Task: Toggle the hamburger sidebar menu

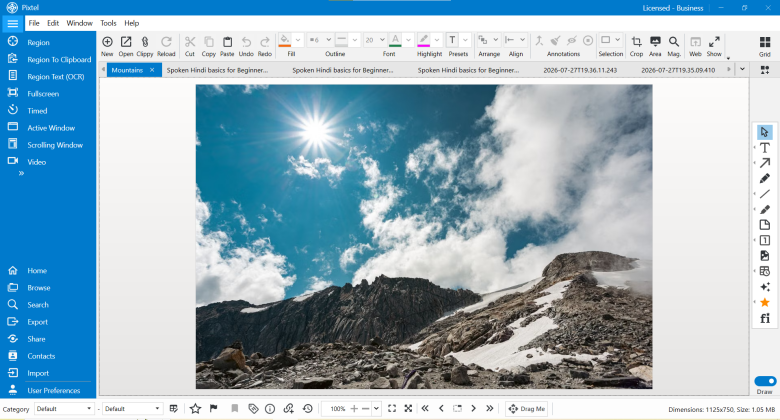Action: [12, 23]
